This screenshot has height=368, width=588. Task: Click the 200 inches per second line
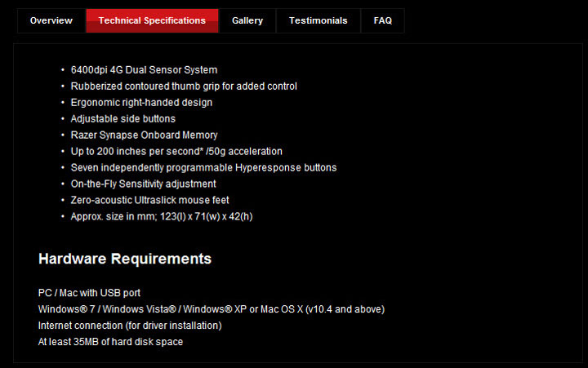pyautogui.click(x=176, y=152)
